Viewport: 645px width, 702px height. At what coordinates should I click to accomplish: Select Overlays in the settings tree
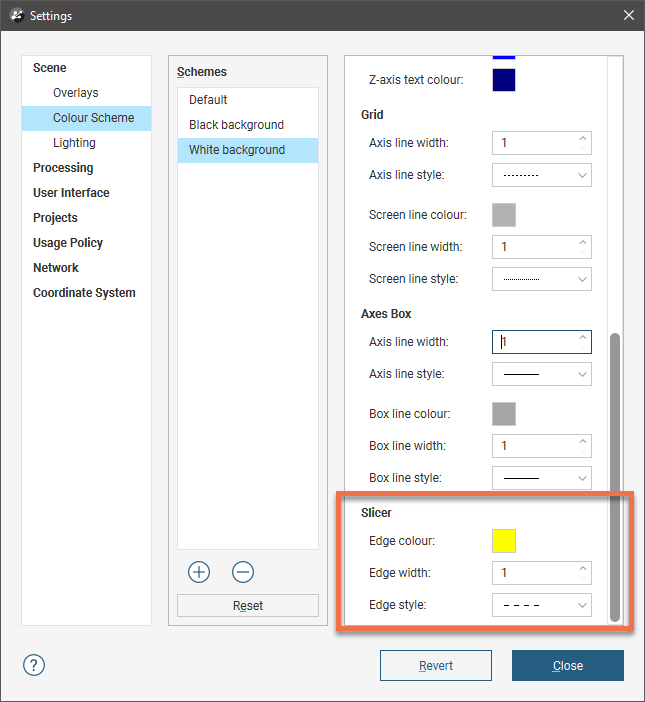(76, 93)
